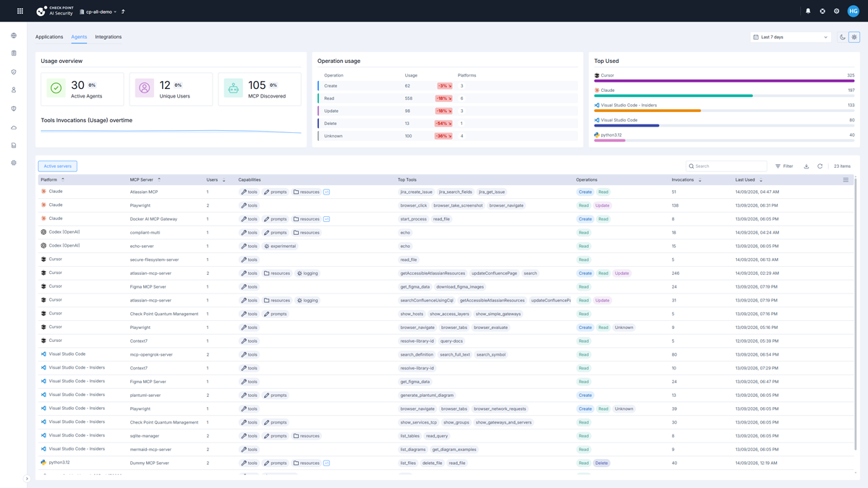Open the cloud icon in the sidebar
The width and height of the screenshot is (868, 488).
pyautogui.click(x=14, y=127)
